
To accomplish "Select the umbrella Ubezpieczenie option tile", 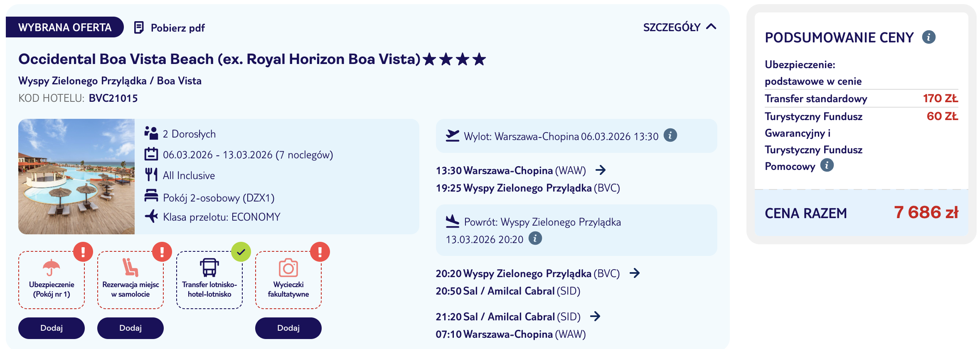I will (52, 280).
